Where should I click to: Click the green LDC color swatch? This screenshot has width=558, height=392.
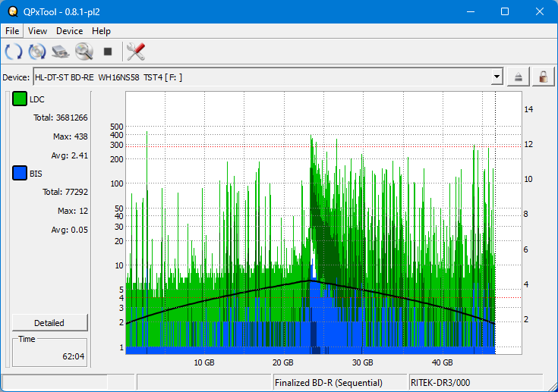pyautogui.click(x=20, y=99)
